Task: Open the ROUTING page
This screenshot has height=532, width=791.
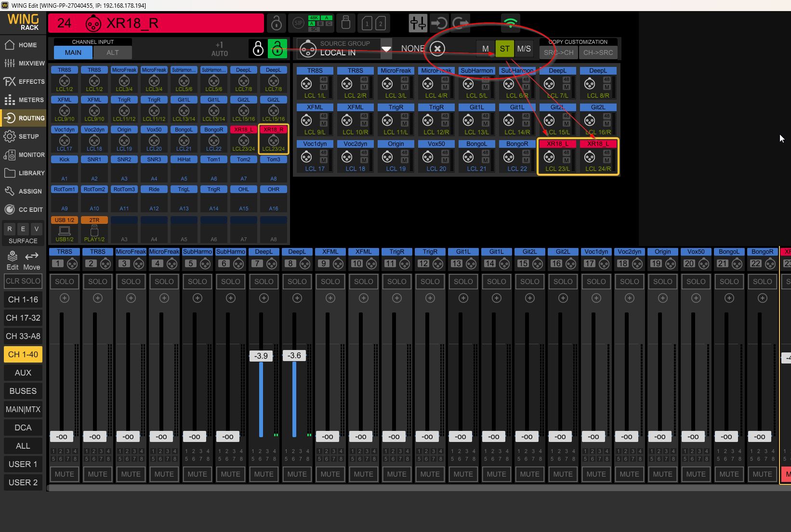Action: (x=23, y=118)
